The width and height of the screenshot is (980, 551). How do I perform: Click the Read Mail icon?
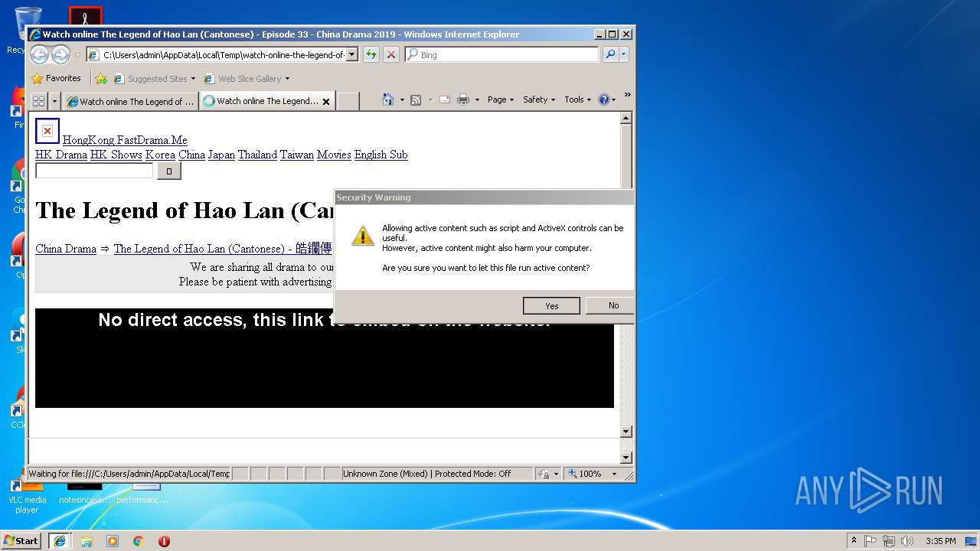445,99
